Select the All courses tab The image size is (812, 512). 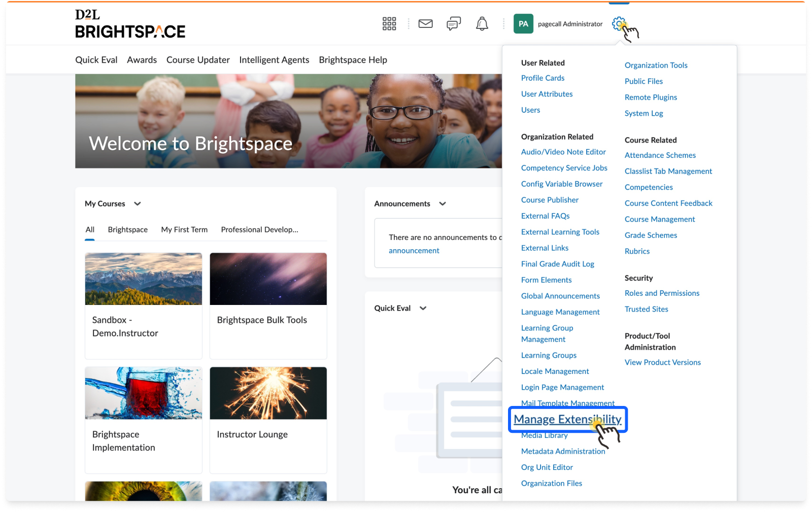click(90, 230)
